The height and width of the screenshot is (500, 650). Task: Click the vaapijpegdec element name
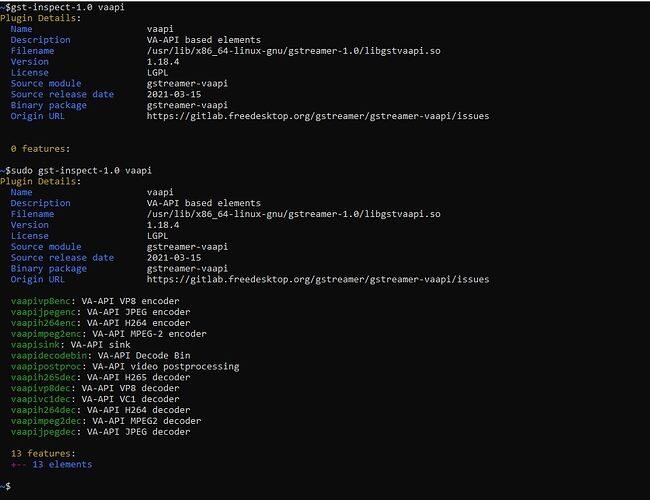click(x=44, y=432)
